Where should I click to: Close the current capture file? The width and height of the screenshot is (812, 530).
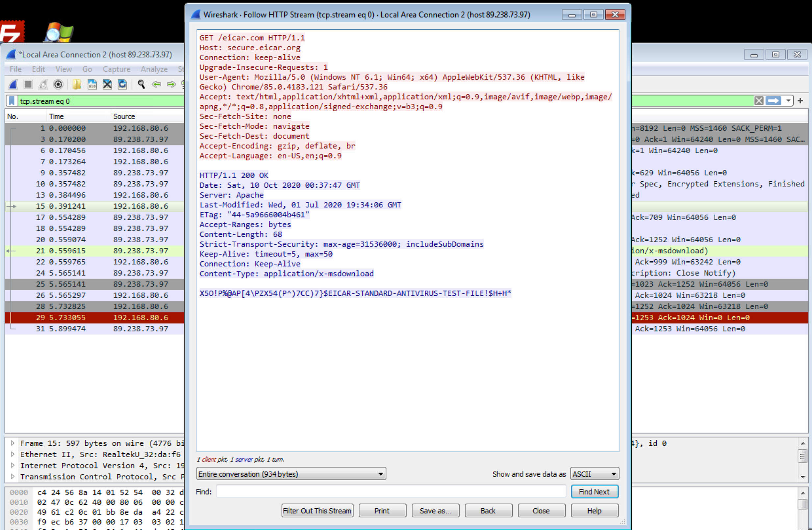107,84
